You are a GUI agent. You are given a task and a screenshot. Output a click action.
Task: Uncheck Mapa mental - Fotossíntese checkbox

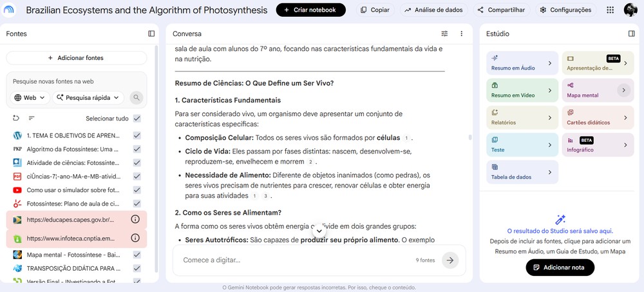click(x=137, y=255)
